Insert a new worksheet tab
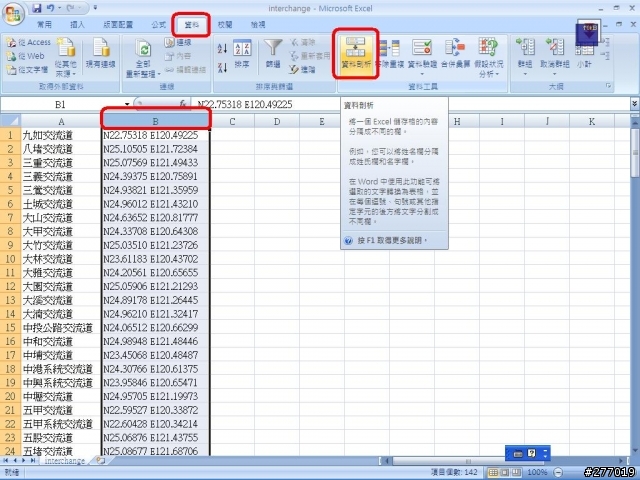The image size is (640, 480). pos(100,460)
